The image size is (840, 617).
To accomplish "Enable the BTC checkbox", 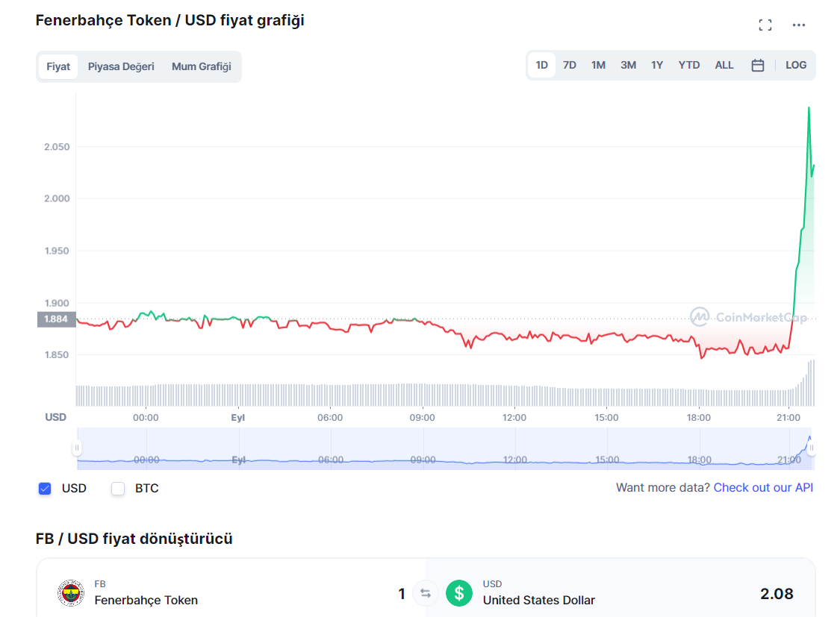I will 118,489.
